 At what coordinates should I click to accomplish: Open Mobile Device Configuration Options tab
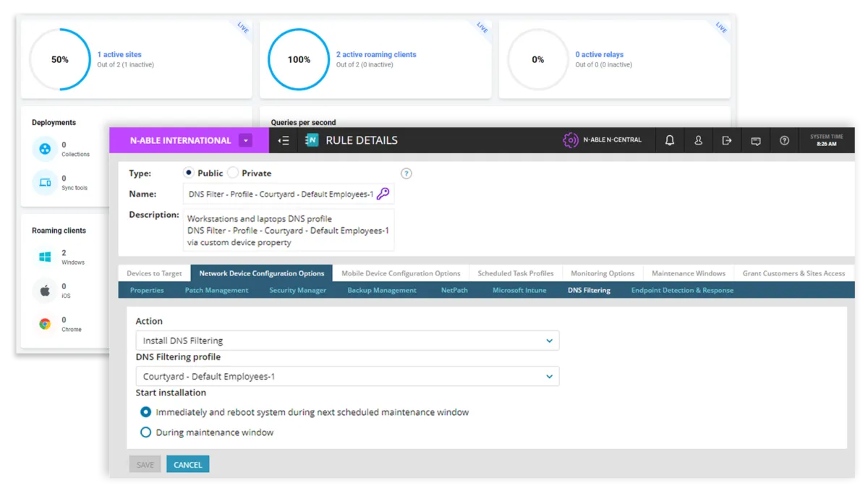click(401, 273)
